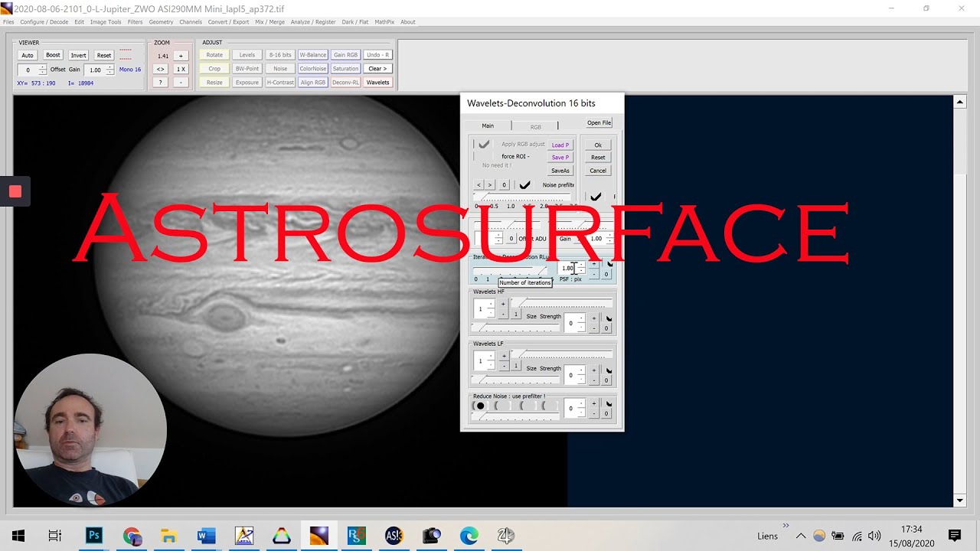Click the Deconv-RL button in ADJUST panel
980x551 pixels.
coord(345,82)
